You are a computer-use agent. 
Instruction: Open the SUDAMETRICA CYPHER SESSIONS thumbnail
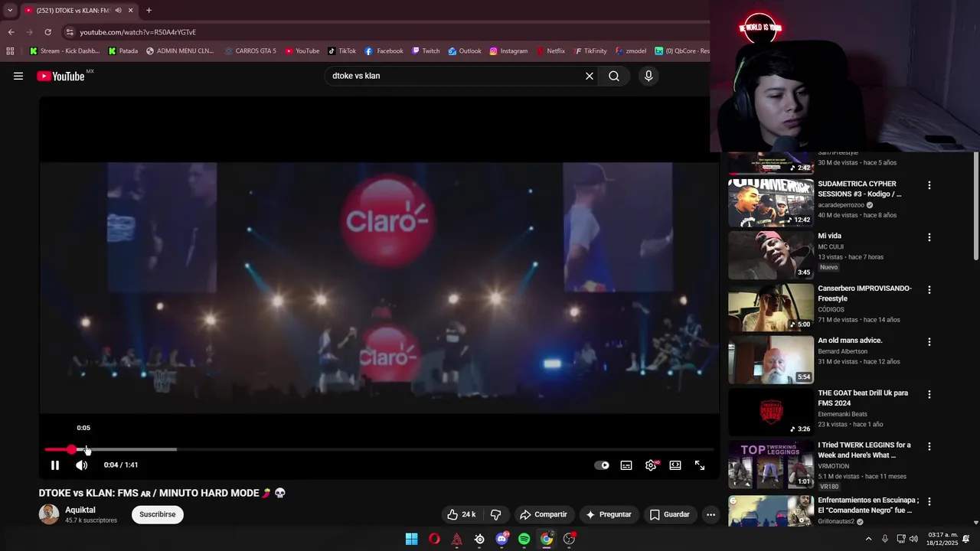(x=771, y=203)
